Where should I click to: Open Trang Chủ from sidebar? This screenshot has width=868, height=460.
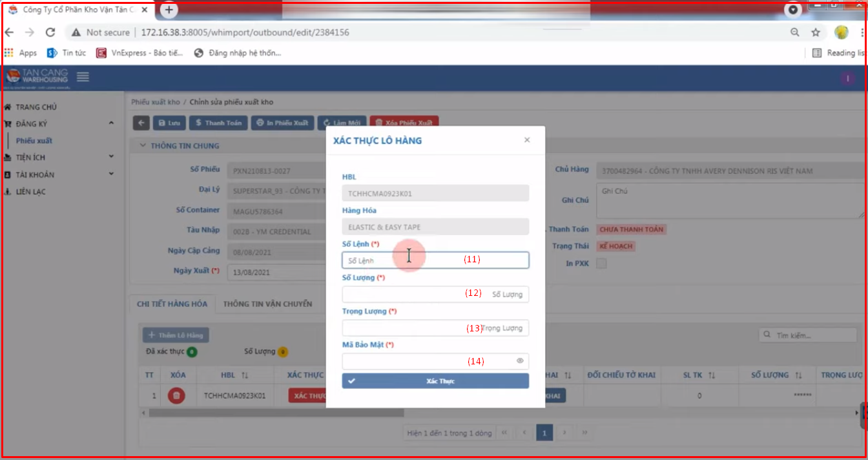pos(36,107)
